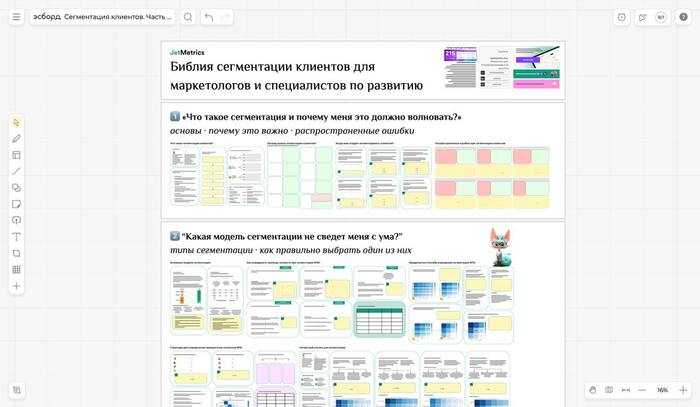Screen dimensions: 700x407
Task: Redo the last undone action
Action: pyautogui.click(x=225, y=17)
